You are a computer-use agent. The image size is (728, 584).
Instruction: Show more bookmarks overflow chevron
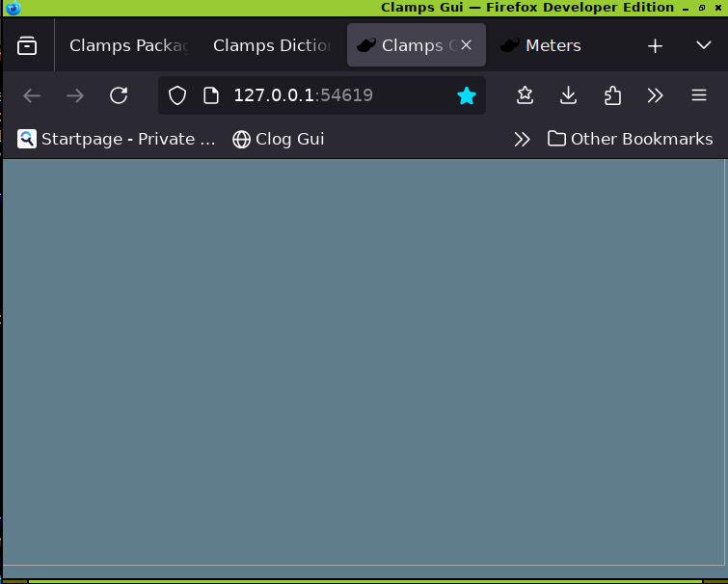[x=522, y=139]
